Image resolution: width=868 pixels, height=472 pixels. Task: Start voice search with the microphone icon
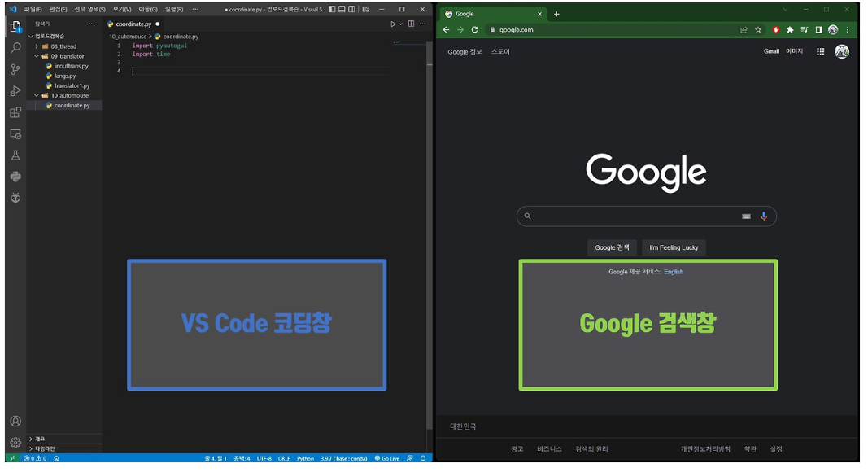(764, 216)
